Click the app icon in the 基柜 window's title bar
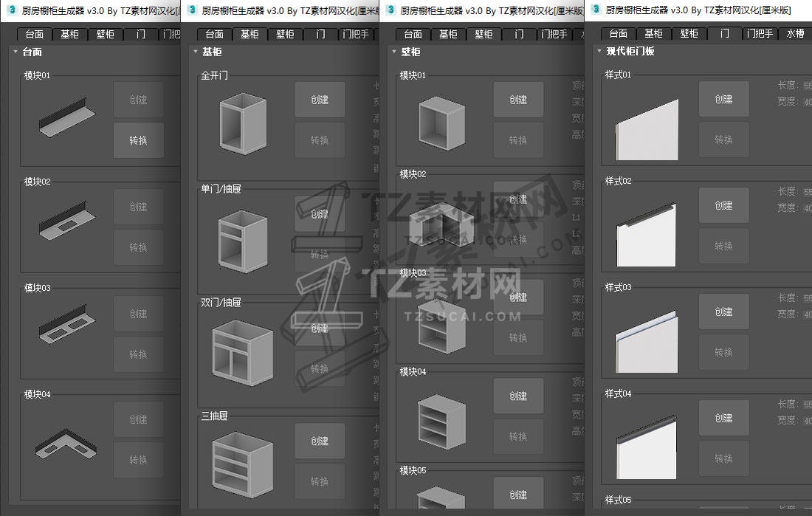Viewport: 812px width, 516px height. (x=192, y=10)
